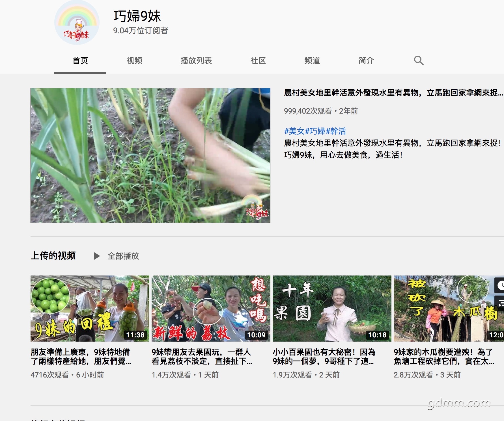Viewport: 504px width, 421px height.
Task: Click the #美女 hashtag
Action: pos(294,131)
